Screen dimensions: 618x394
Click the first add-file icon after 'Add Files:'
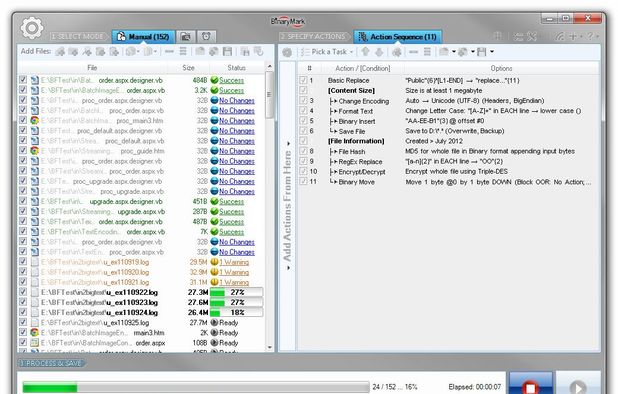[60, 51]
